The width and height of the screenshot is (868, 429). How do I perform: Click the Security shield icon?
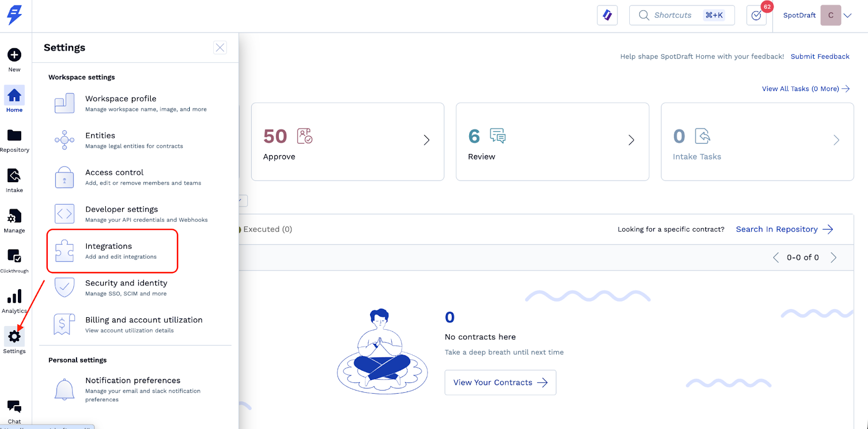click(x=65, y=287)
